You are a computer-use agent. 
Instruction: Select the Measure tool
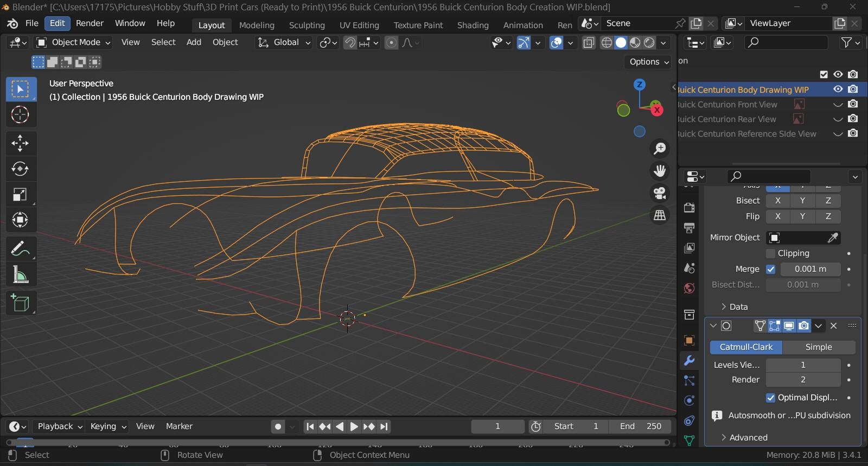21,275
